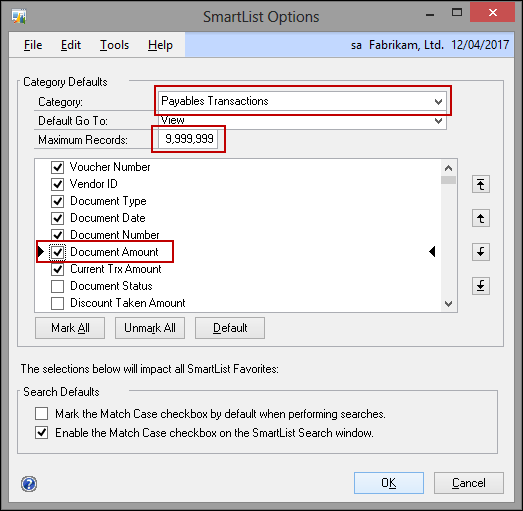Move selected column to the bottom
Viewport: 523px width, 511px height.
pos(481,286)
